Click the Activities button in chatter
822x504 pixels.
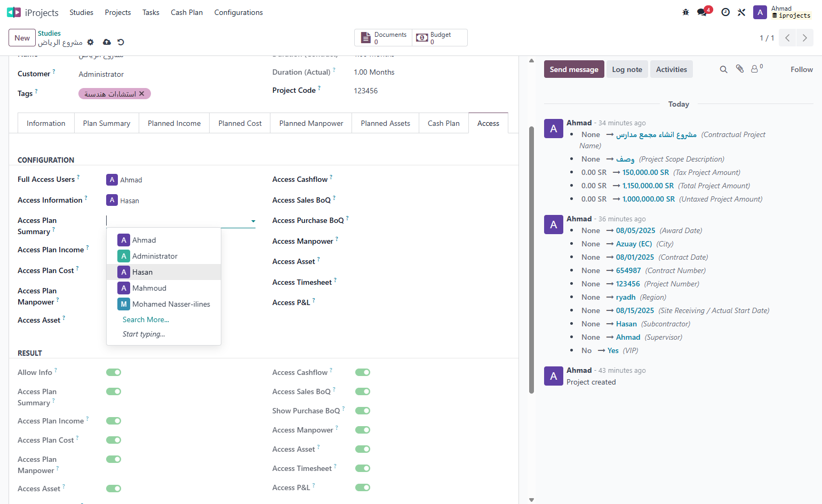(672, 69)
